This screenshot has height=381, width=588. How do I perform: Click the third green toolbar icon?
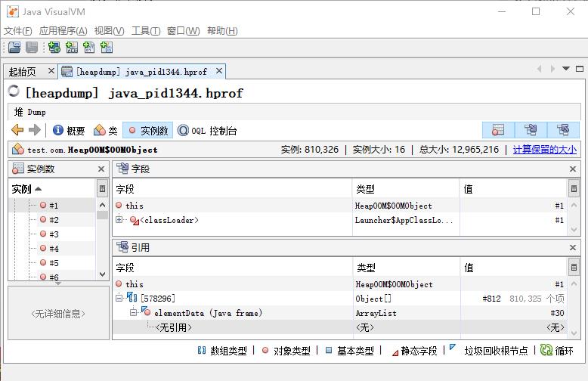(x=89, y=48)
